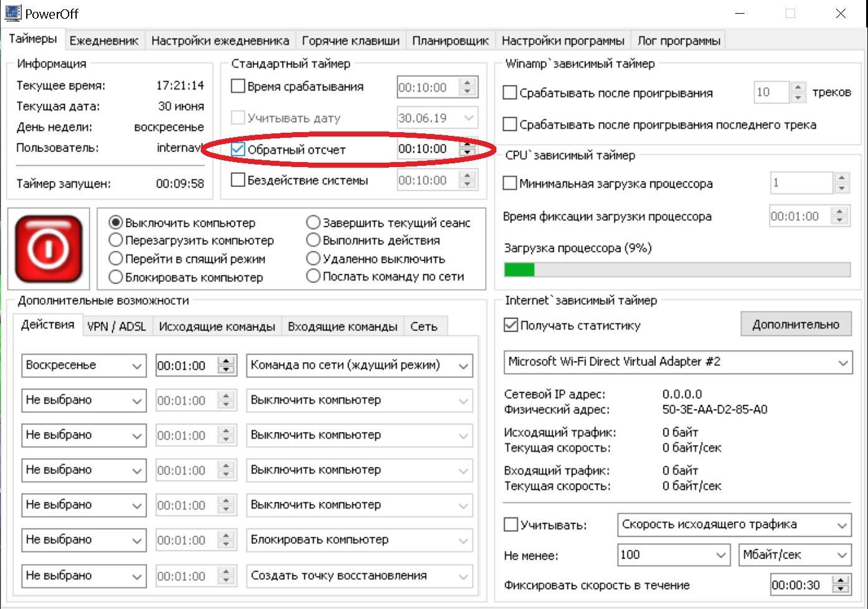Go to the Планировщик tab
Viewport: 868px width, 609px height.
tap(450, 41)
